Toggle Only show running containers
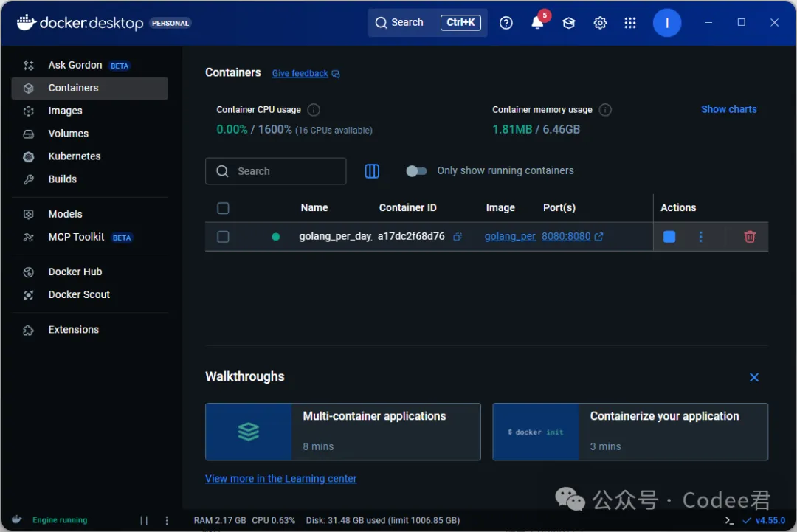This screenshot has width=797, height=532. [x=416, y=171]
